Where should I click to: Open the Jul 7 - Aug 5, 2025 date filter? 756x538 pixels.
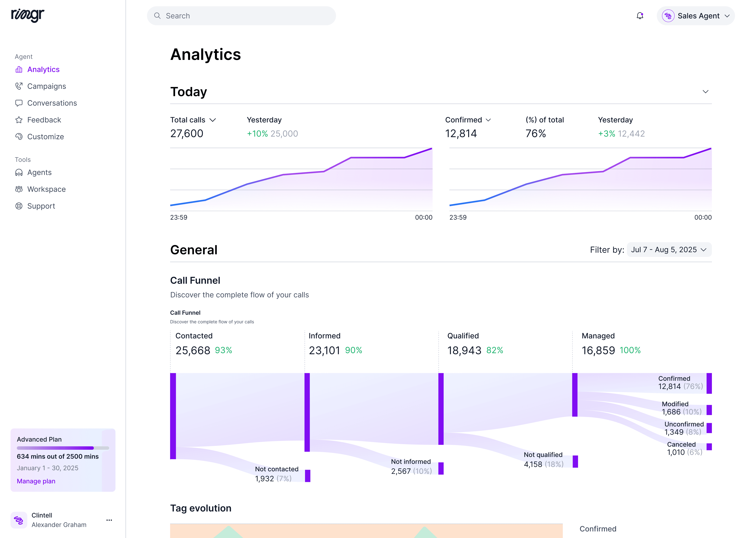click(669, 250)
